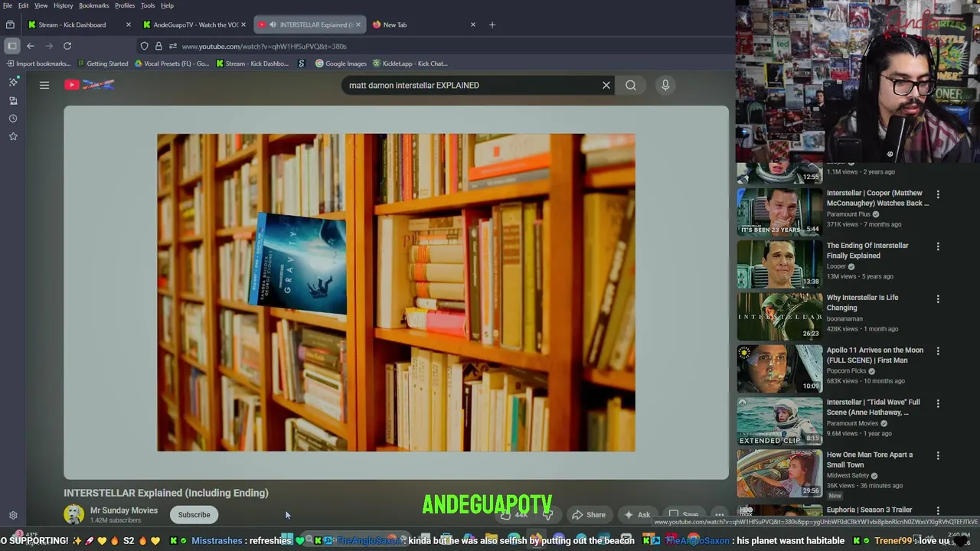Viewport: 980px width, 551px height.
Task: Click the URL address bar field
Action: pos(429,46)
